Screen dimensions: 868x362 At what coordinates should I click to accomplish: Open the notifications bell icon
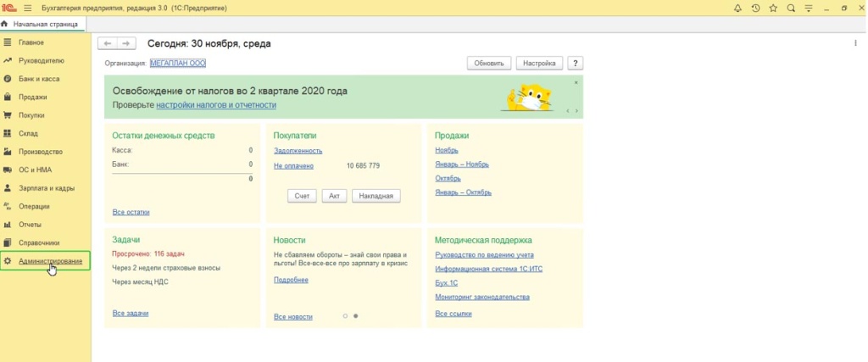[735, 8]
